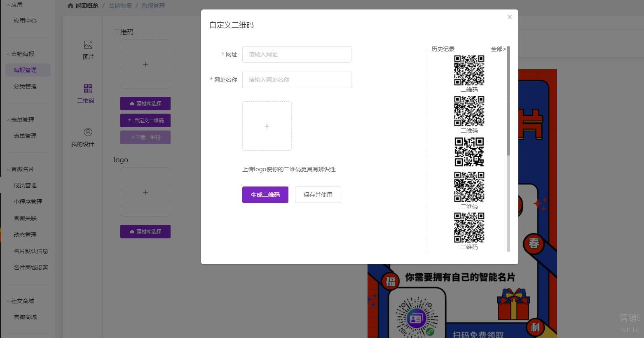Click the logo upload plus box in dialog
Screen dimensions: 644x338
click(x=267, y=126)
